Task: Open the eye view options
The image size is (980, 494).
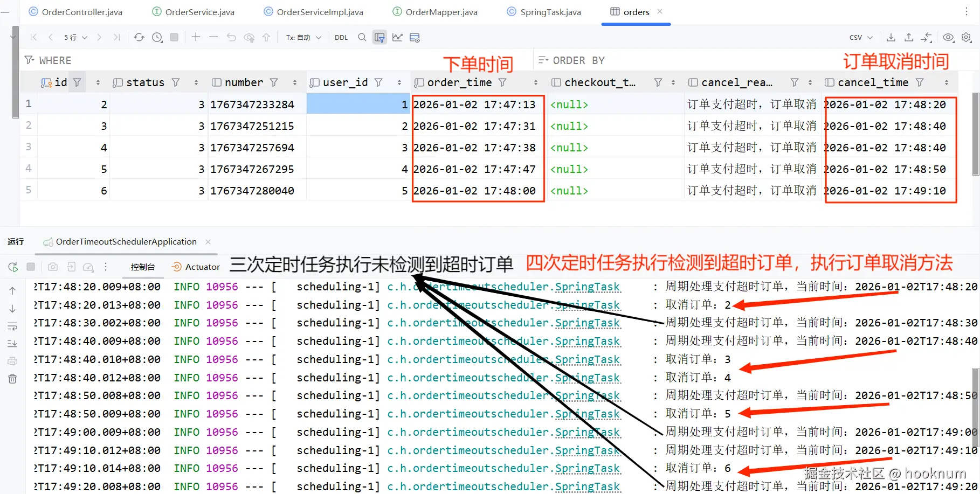Action: (948, 37)
